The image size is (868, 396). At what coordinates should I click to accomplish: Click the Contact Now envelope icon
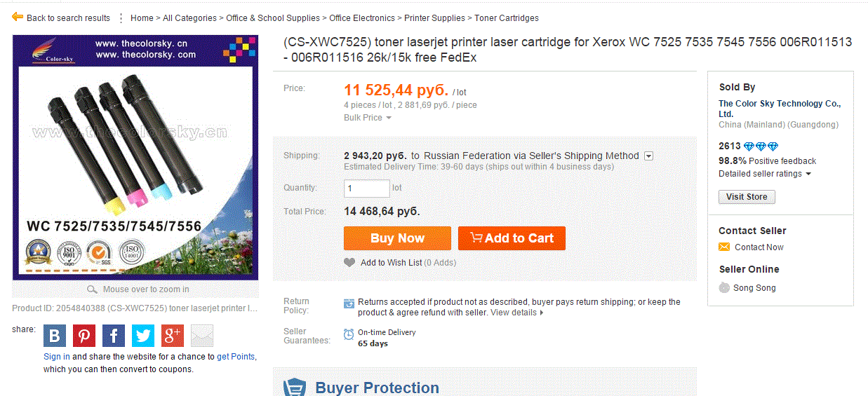click(724, 247)
